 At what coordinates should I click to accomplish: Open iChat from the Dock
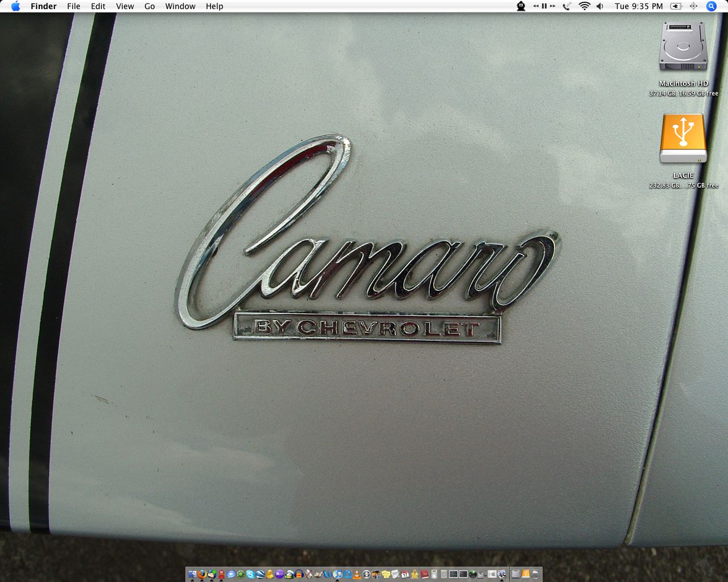pyautogui.click(x=231, y=574)
